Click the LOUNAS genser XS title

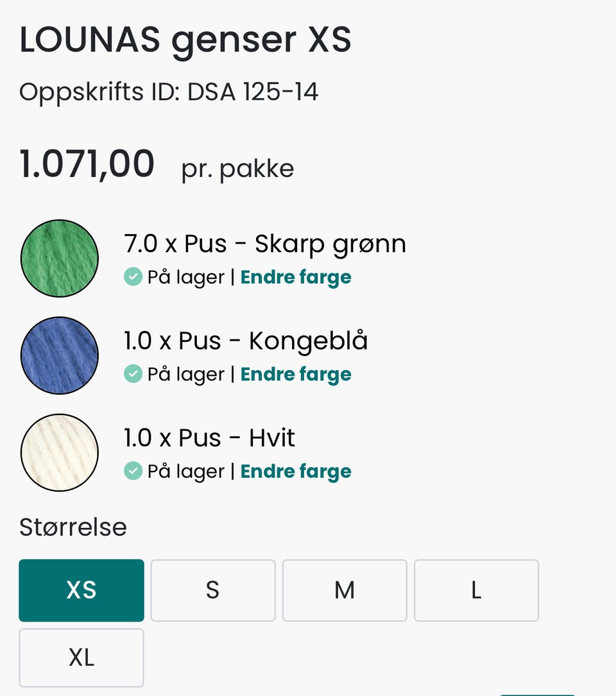click(185, 40)
